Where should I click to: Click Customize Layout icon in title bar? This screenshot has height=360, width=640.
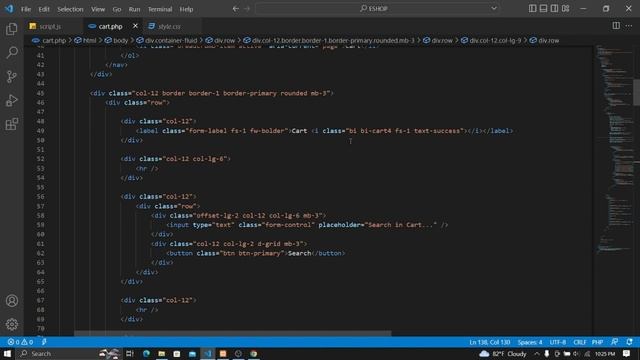tap(566, 9)
